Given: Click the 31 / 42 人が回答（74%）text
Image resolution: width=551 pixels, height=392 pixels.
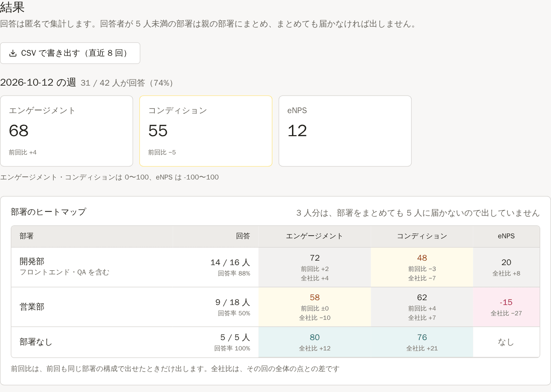Looking at the screenshot, I should pos(127,83).
